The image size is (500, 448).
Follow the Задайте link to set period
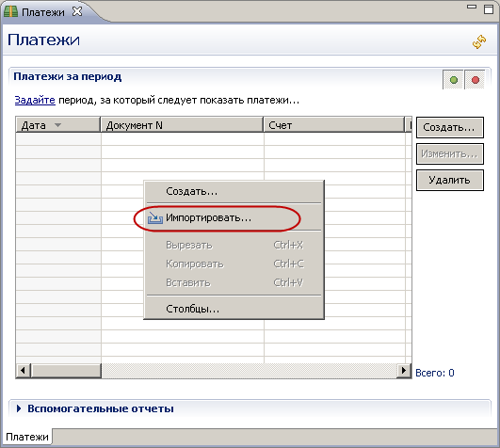35,101
